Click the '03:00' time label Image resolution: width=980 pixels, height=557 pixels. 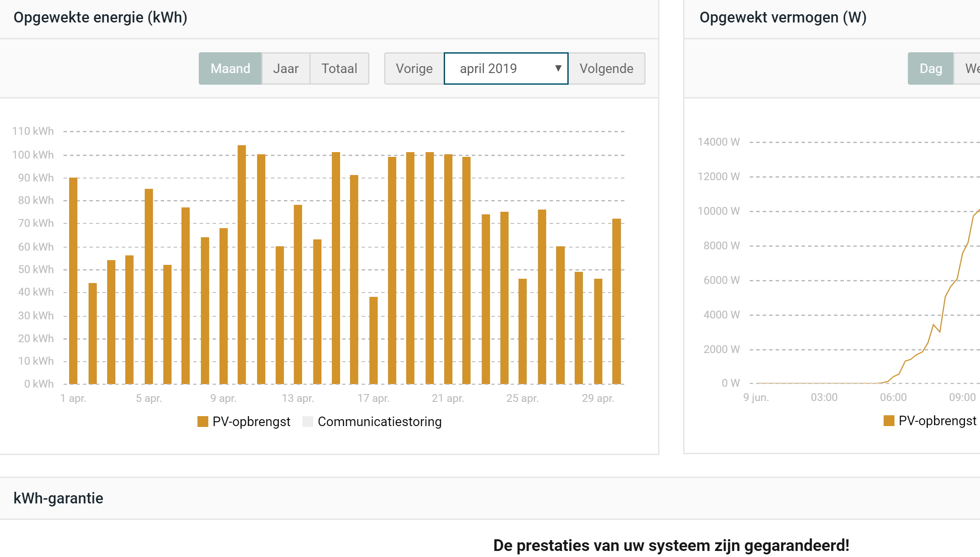824,397
